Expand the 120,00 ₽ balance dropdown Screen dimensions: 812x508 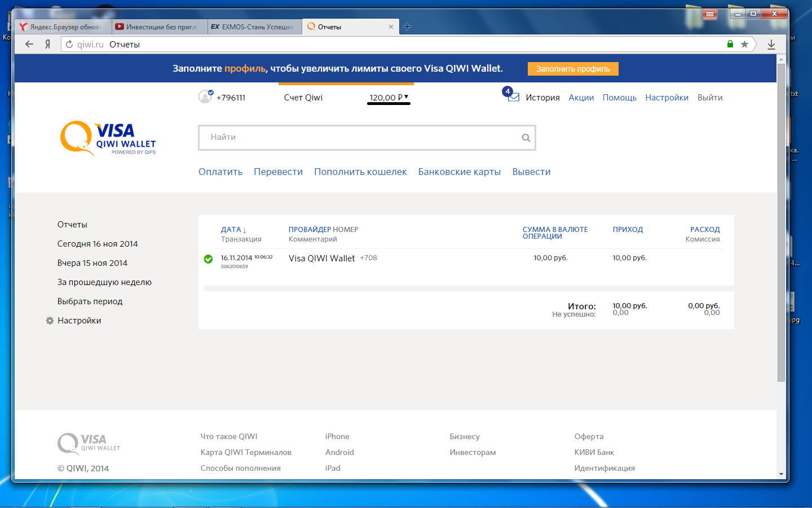[389, 98]
